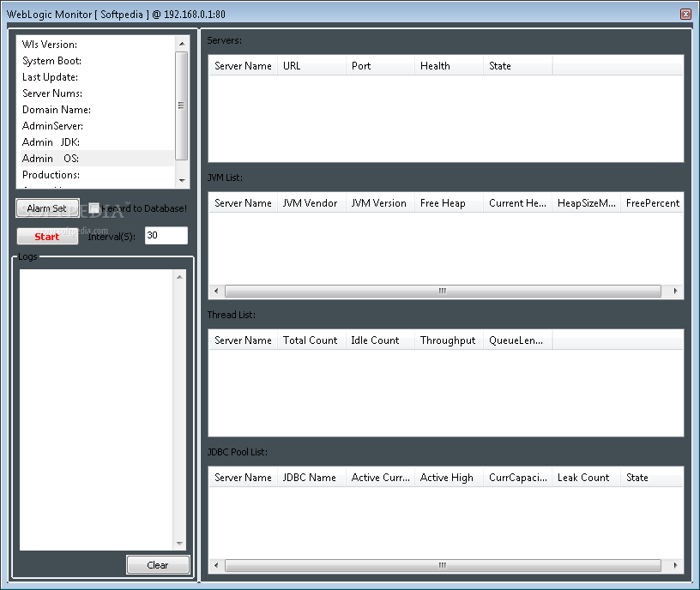Viewport: 700px width, 590px height.
Task: Click Logs panel scroll up arrow
Action: 179,277
